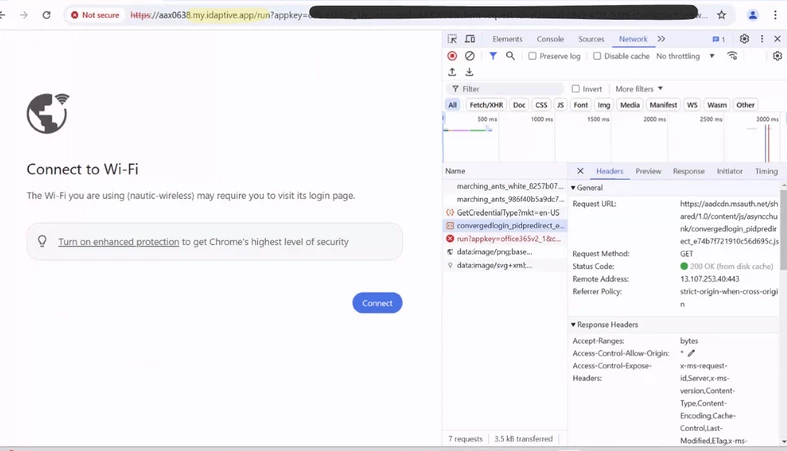Filter requests by Fetch/XHR

point(486,105)
